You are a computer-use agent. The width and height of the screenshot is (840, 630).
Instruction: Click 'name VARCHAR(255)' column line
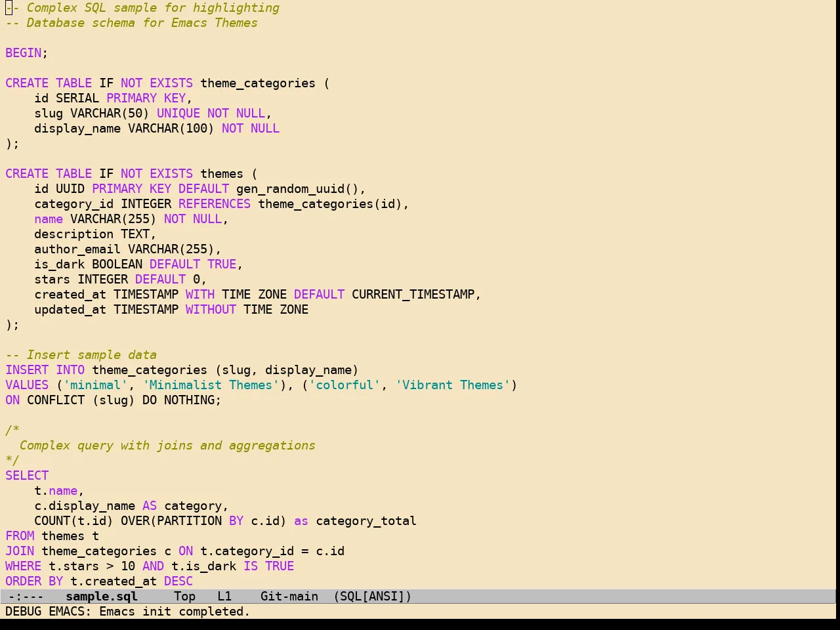tap(131, 219)
